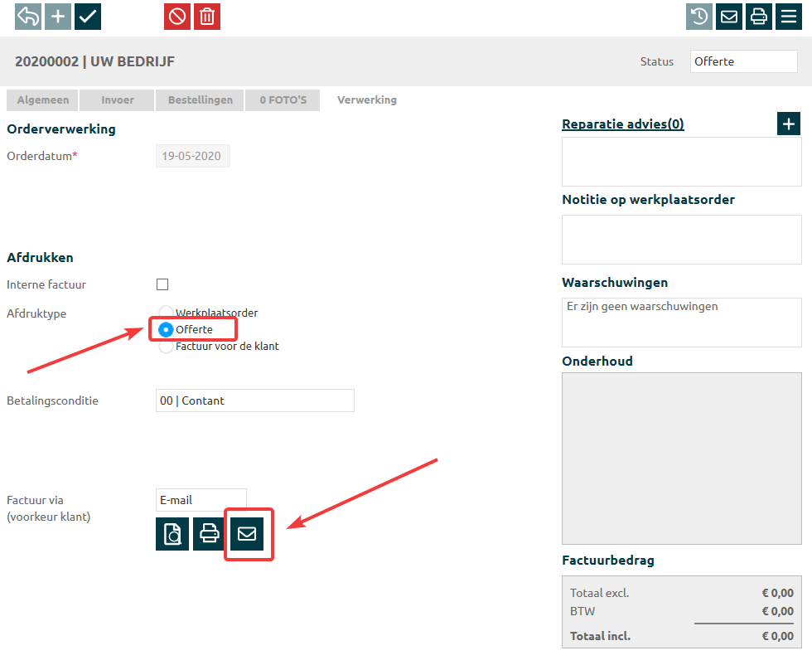Add repair advice with plus icon
812x665 pixels.
pyautogui.click(x=789, y=124)
